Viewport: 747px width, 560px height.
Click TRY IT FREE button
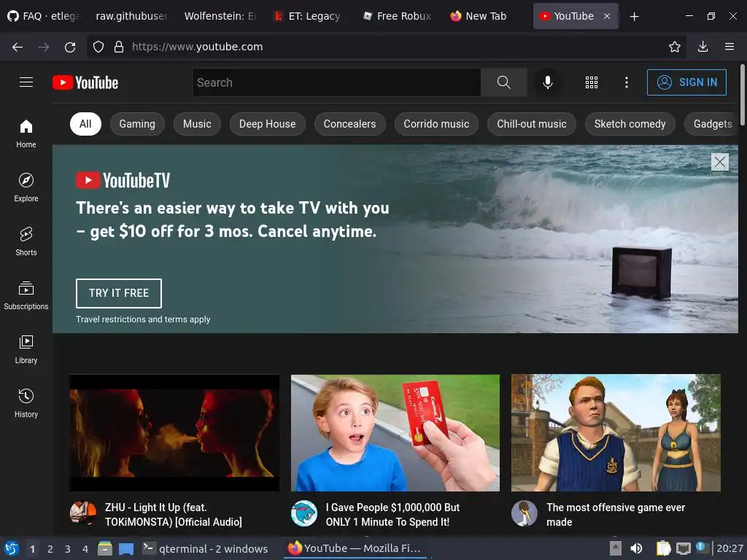(x=119, y=293)
